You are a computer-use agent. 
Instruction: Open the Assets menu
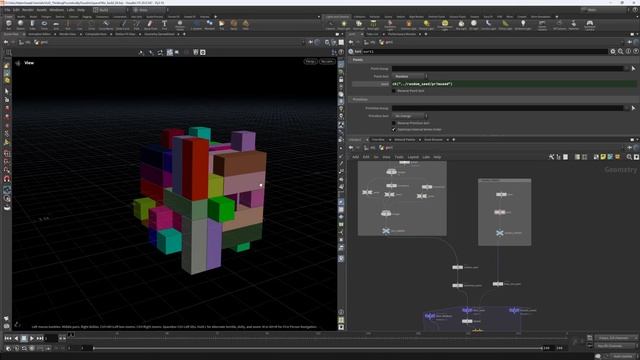tap(42, 10)
